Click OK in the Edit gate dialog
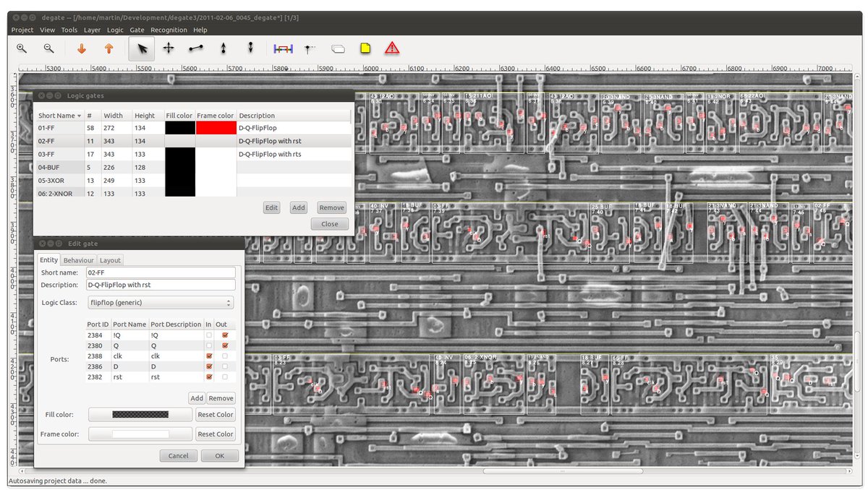Image resolution: width=868 pixels, height=490 pixels. (x=220, y=455)
